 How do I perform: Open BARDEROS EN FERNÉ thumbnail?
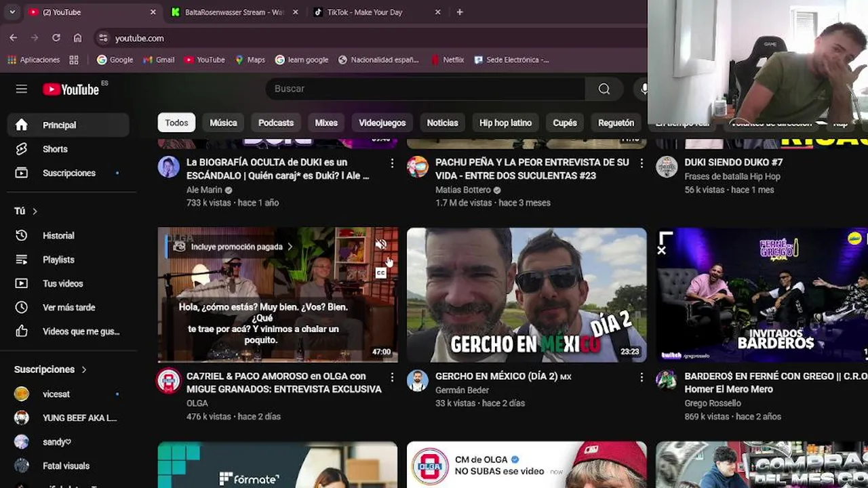pos(762,295)
